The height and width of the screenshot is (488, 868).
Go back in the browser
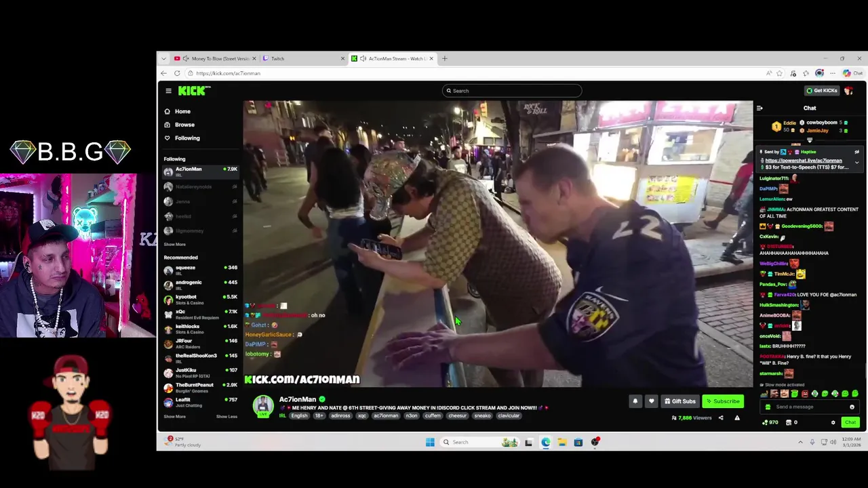[163, 73]
